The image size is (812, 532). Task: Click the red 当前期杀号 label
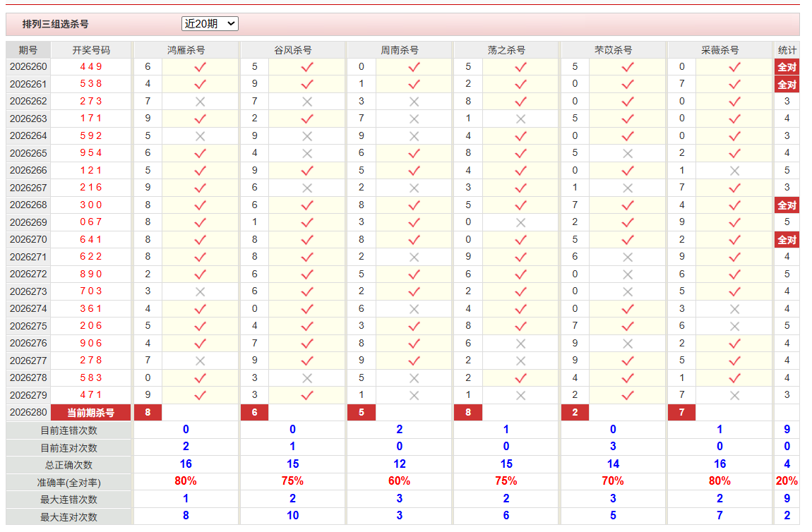[90, 413]
